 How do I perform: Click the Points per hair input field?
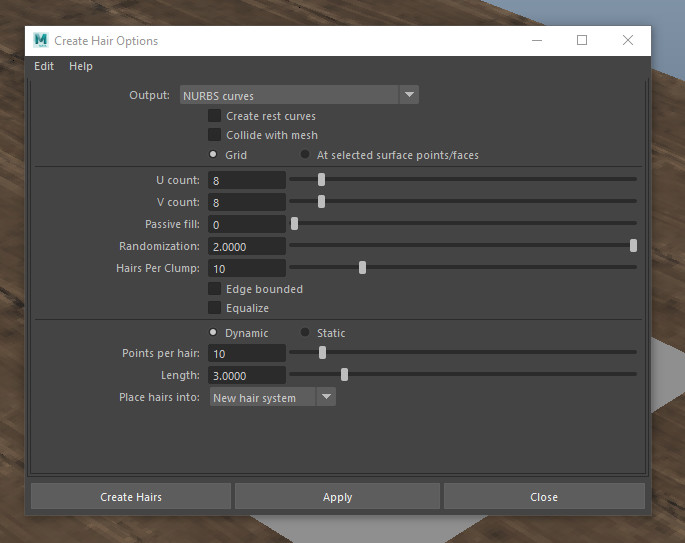click(247, 353)
